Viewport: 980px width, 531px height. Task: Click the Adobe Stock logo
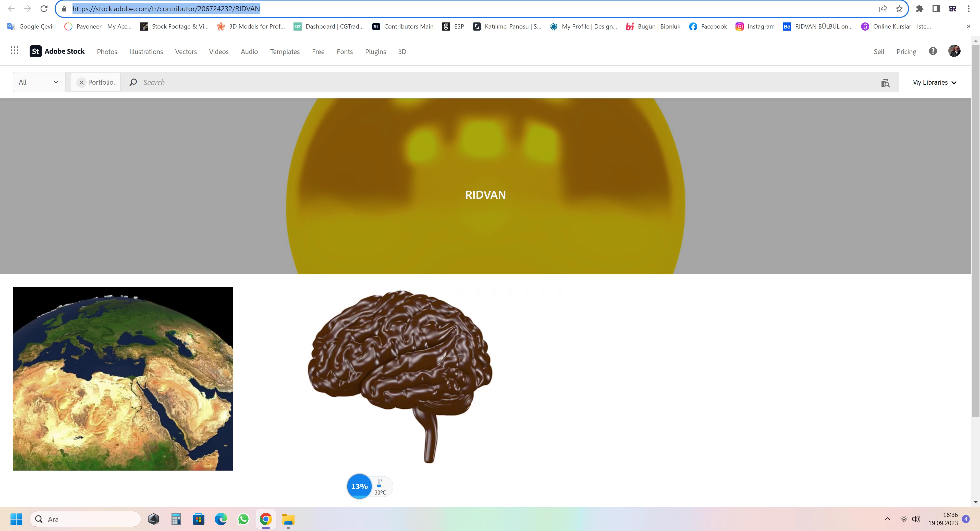57,51
